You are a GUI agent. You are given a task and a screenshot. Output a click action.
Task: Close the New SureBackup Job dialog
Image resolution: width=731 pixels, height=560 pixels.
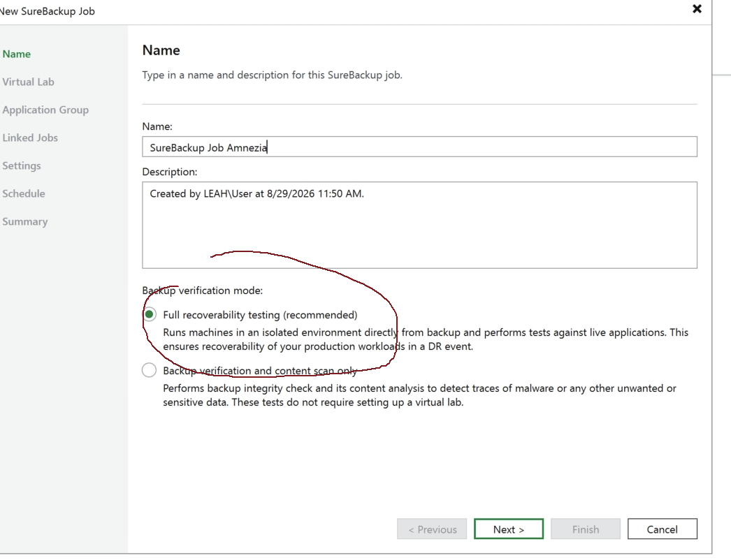tap(697, 9)
